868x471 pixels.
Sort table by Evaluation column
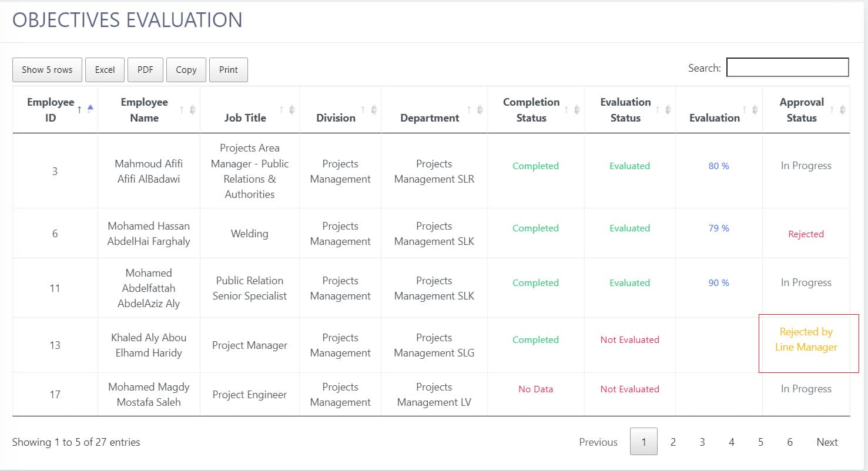click(x=719, y=110)
